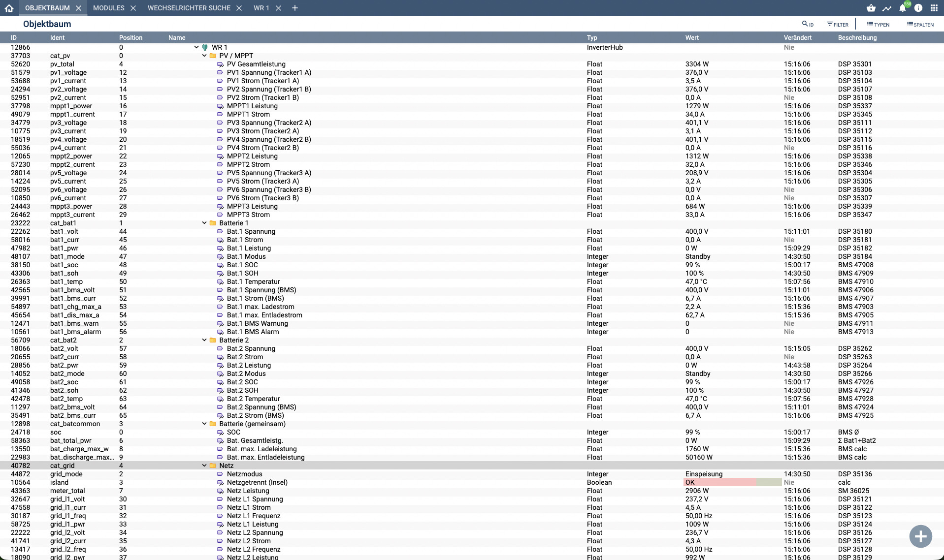The image size is (944, 560).
Task: Click the value 50160 W
Action: pyautogui.click(x=699, y=457)
